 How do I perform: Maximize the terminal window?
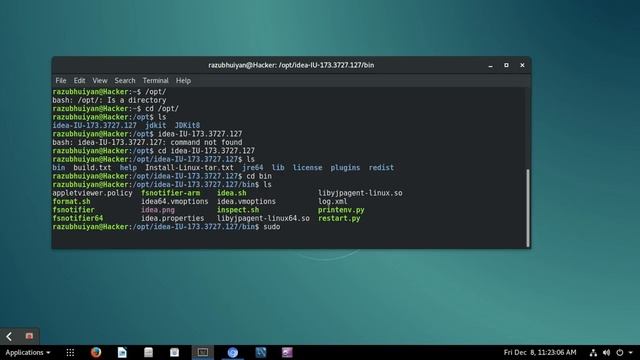[x=506, y=65]
